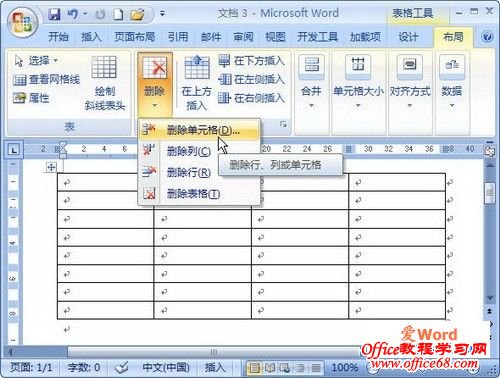Open the 审阅 tab
Viewport: 500px width, 378px height.
tap(243, 37)
